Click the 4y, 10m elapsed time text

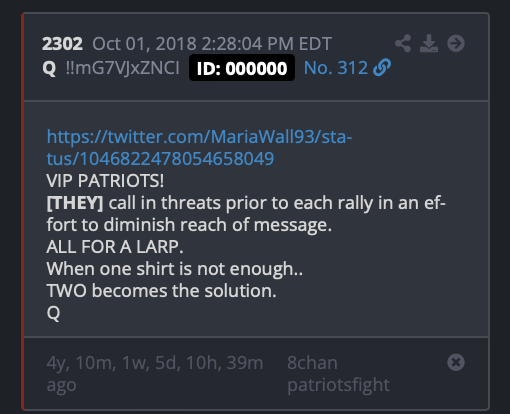point(155,374)
